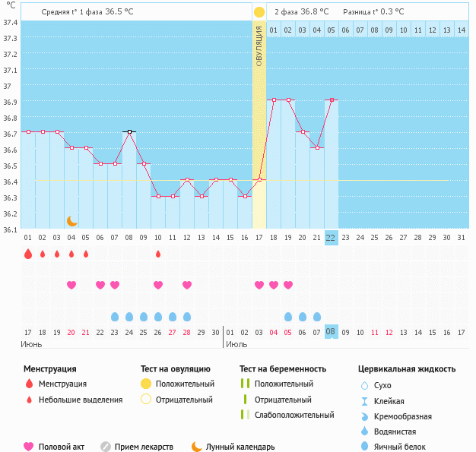Viewport: 476px width, 452px height.
Task: Select the large menstruation drop under day 01
Action: coord(28,254)
